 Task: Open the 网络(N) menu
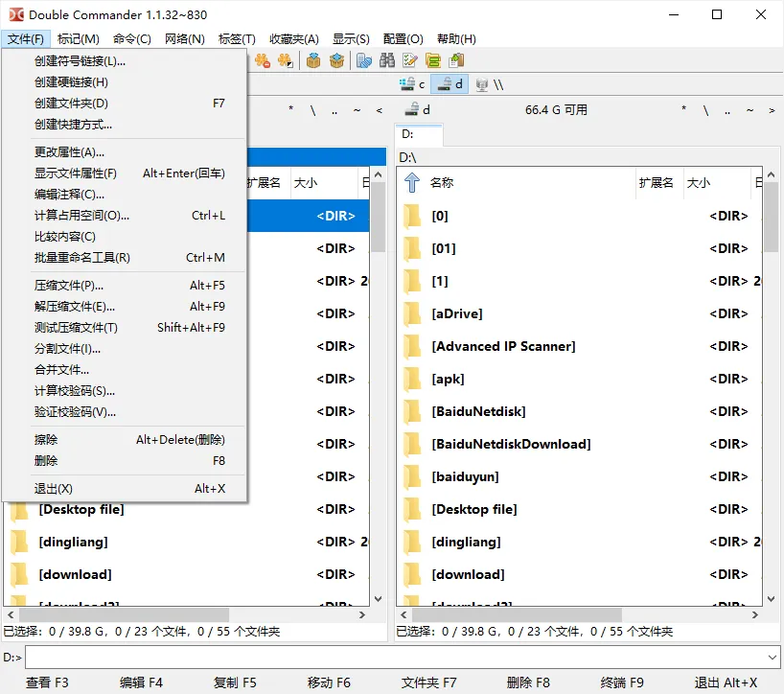pyautogui.click(x=185, y=38)
